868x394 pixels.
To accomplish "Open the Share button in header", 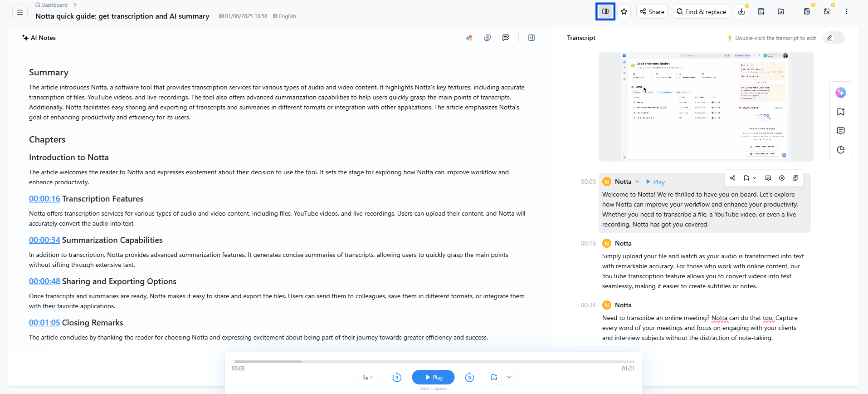I will (652, 12).
